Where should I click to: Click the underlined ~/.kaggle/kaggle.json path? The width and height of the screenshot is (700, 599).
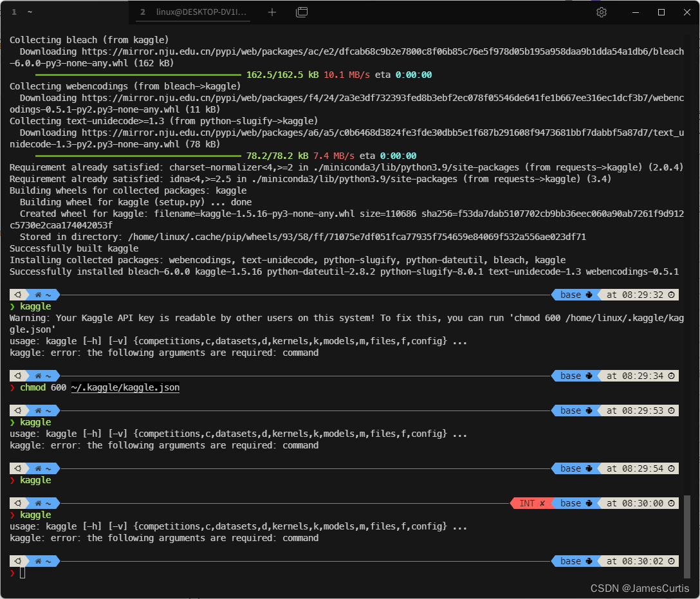tap(125, 387)
